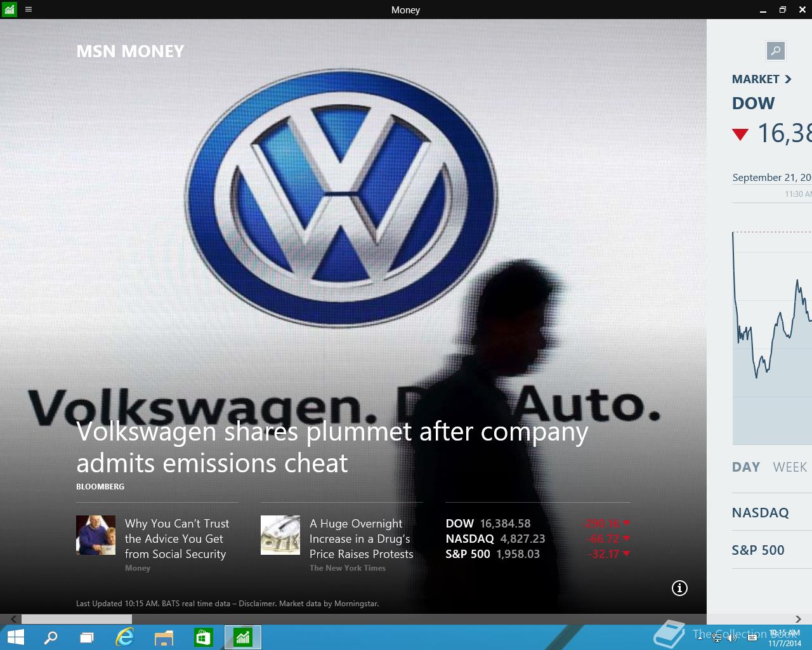The image size is (812, 650).
Task: Click the image info icon
Action: tap(679, 588)
